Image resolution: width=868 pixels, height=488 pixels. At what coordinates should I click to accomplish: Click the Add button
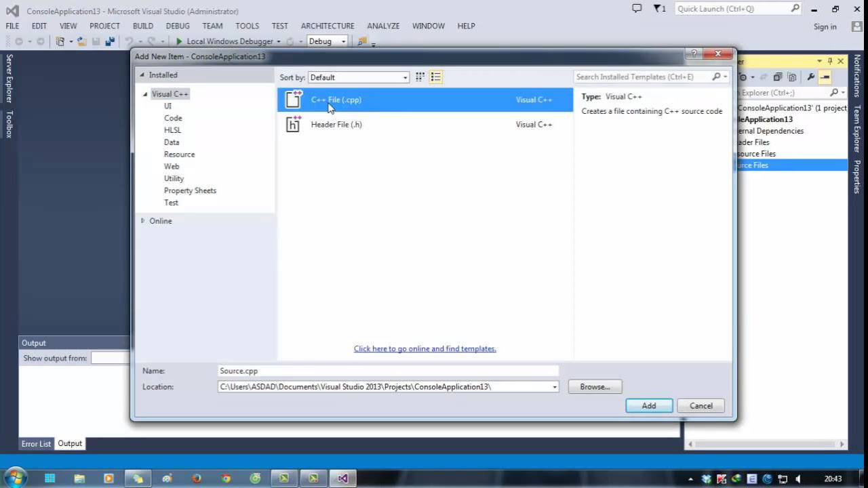(649, 406)
